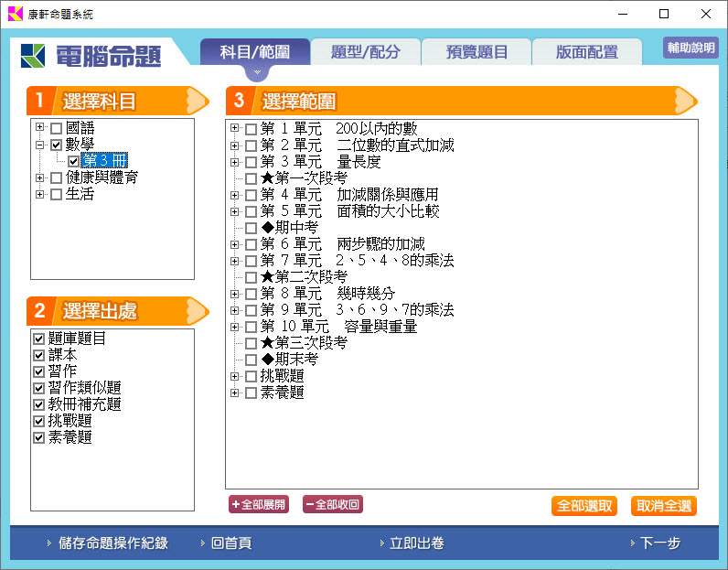Open the 版面配置 tab
728x570 pixels.
click(x=586, y=52)
